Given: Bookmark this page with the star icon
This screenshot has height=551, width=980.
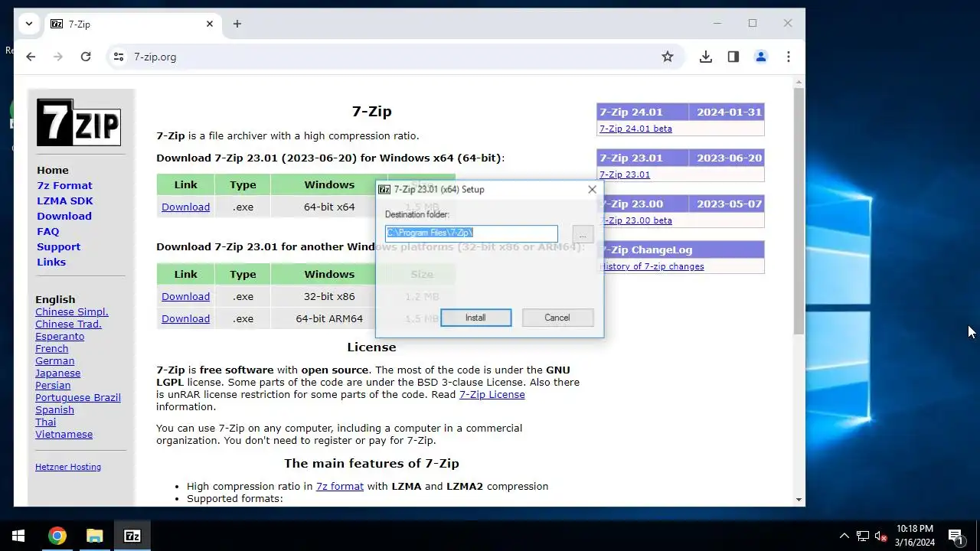Looking at the screenshot, I should 668,57.
